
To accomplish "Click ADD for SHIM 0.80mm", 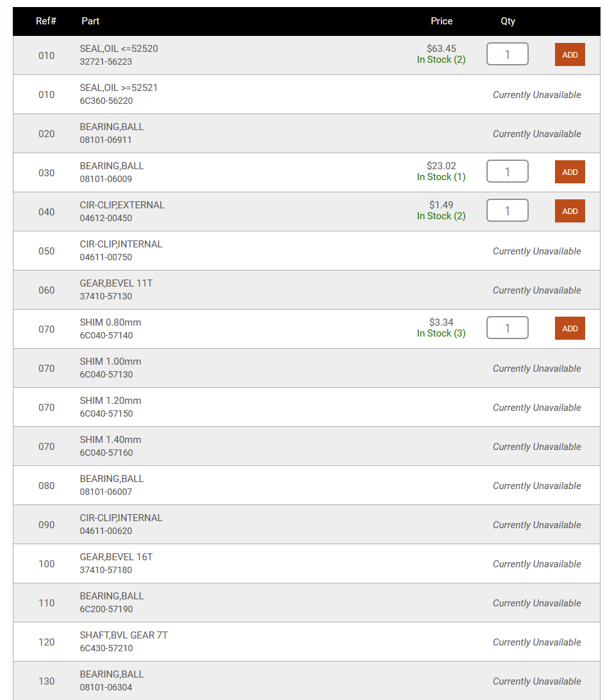I will pos(570,329).
